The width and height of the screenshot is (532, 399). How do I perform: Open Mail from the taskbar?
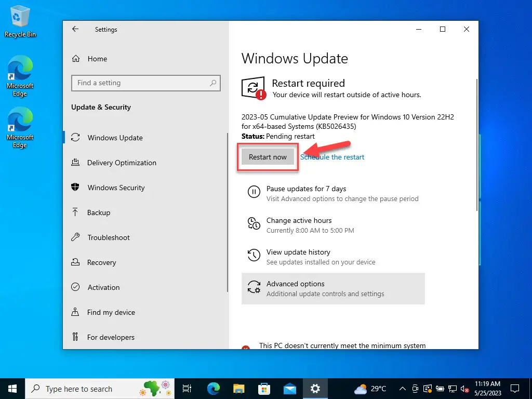point(290,389)
